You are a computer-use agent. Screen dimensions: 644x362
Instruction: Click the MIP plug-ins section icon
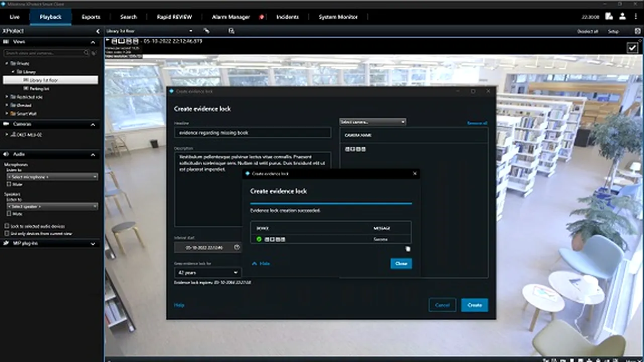click(6, 243)
